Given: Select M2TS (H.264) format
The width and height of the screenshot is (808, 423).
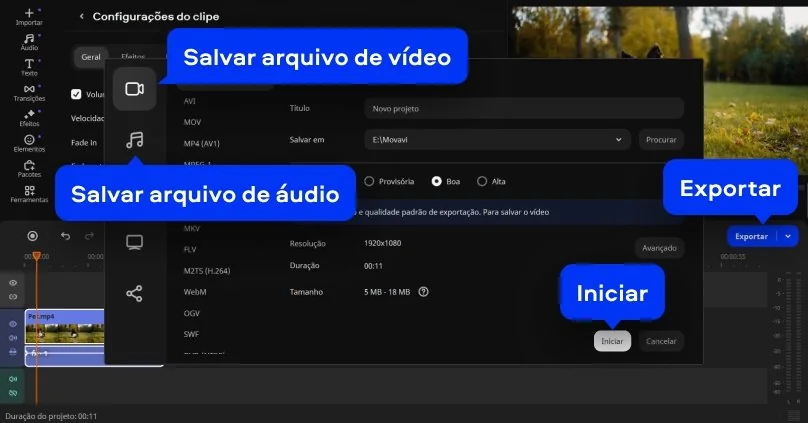Looking at the screenshot, I should click(207, 270).
